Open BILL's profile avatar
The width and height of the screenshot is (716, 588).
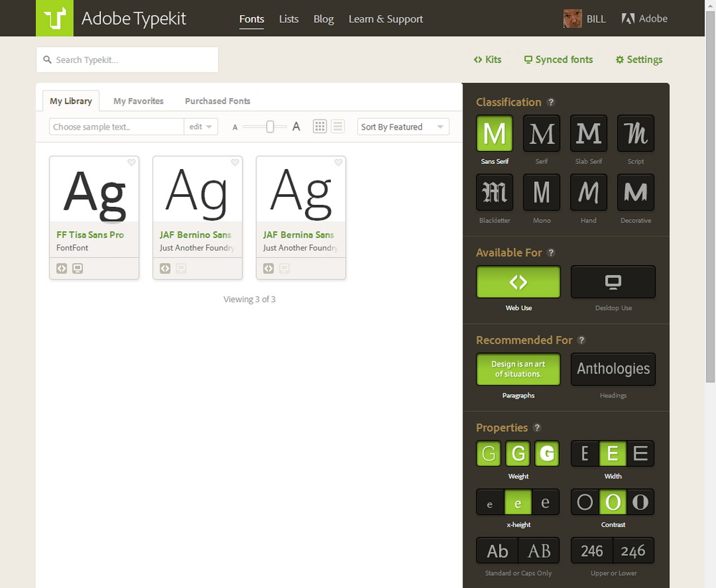(x=573, y=19)
